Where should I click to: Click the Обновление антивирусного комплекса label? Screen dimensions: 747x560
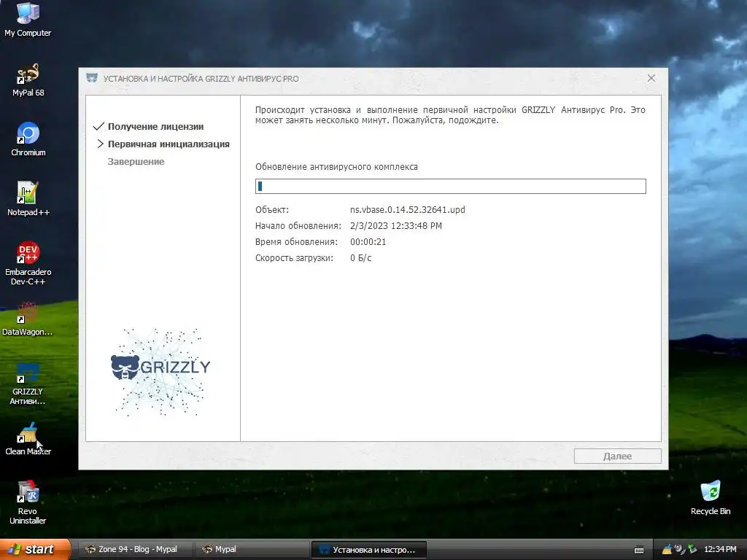point(336,167)
